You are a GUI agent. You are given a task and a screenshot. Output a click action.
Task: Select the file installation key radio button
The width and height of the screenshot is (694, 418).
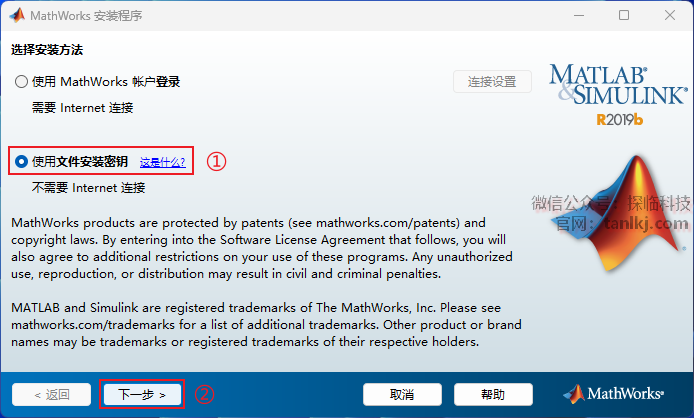[x=21, y=162]
